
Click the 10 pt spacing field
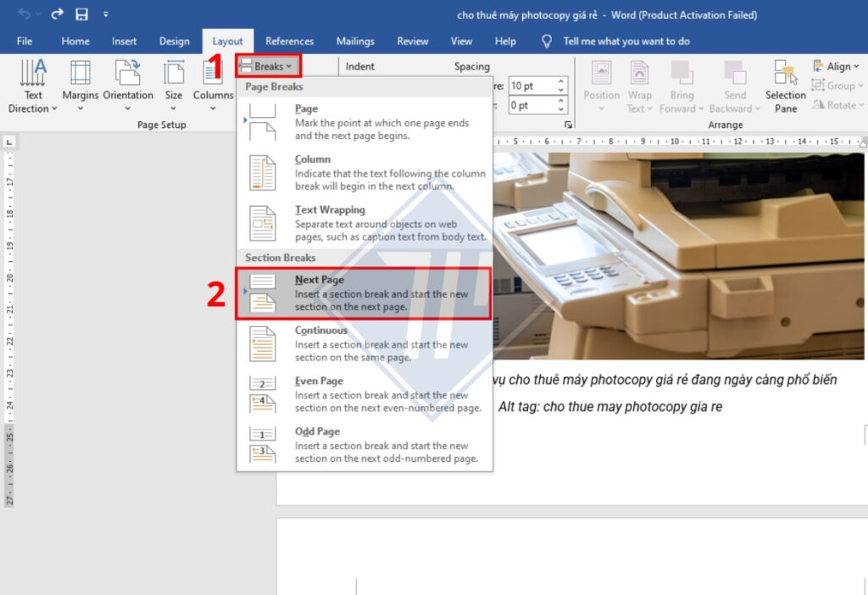[531, 86]
